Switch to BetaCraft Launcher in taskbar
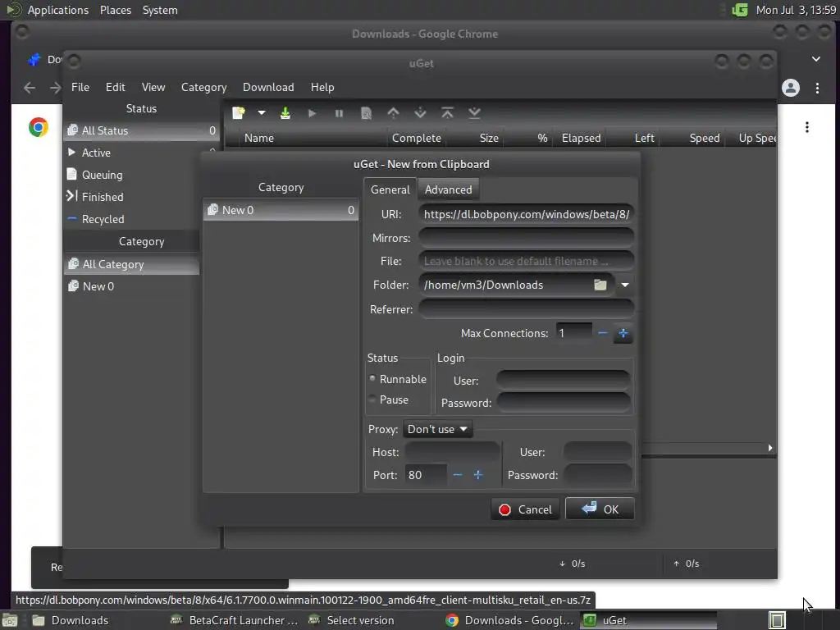 click(x=234, y=620)
